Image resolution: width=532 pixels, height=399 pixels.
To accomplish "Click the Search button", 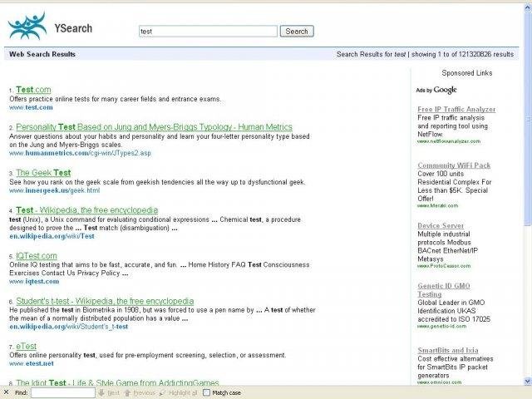I will click(297, 32).
